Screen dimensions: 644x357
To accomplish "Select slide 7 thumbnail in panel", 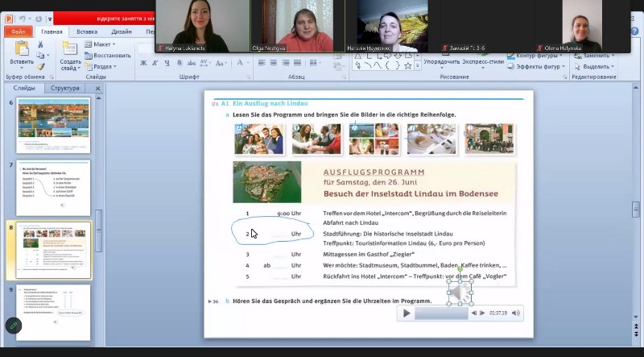I will [x=54, y=187].
